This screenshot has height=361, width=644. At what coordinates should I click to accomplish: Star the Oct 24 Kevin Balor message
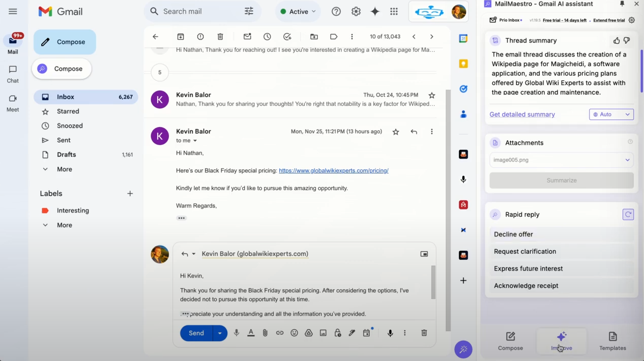coord(432,95)
